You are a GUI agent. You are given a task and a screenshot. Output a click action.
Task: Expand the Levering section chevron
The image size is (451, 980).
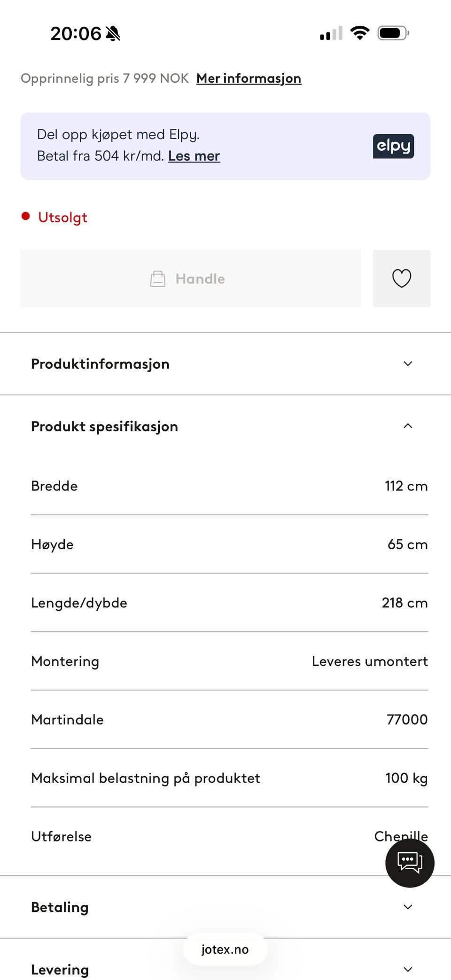(408, 969)
